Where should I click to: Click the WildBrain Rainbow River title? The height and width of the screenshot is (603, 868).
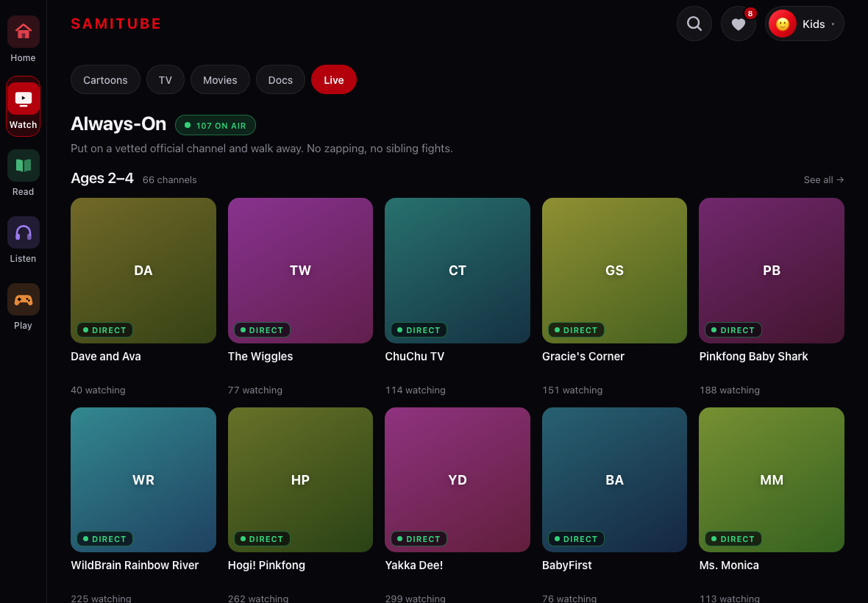[135, 565]
